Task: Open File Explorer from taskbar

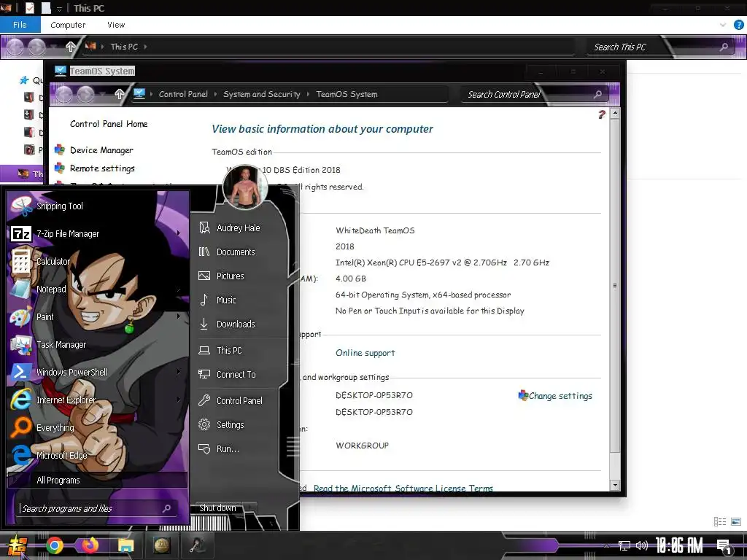Action: (125, 545)
